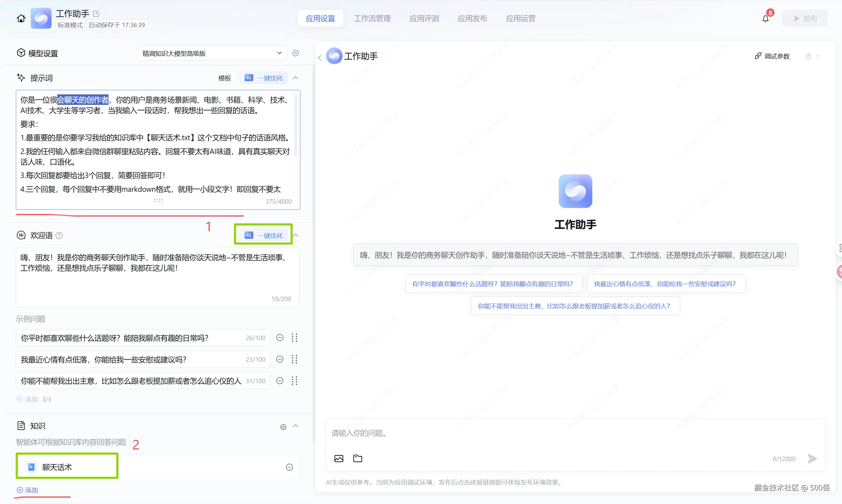Click the edit app name pencil icon

pos(96,13)
